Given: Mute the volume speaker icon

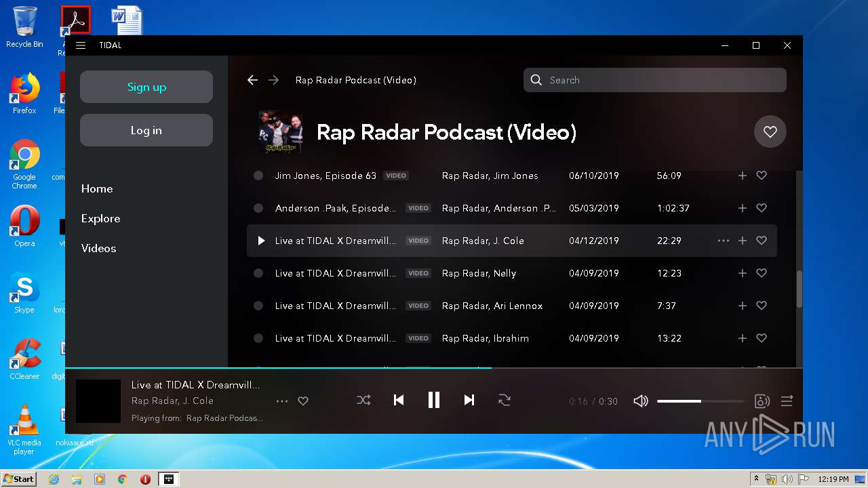Looking at the screenshot, I should point(641,401).
